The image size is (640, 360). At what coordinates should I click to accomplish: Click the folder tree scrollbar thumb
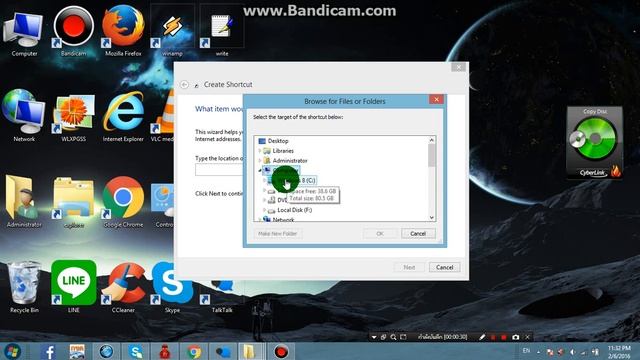tap(431, 156)
